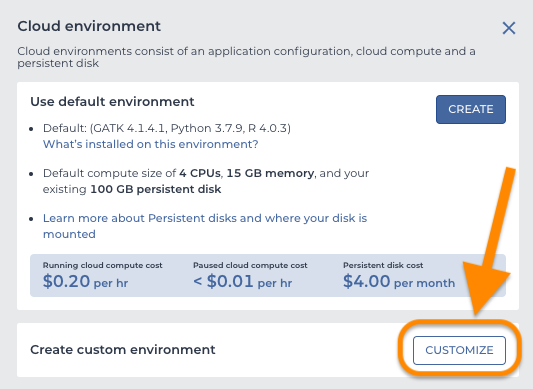Click the "Cloud environment" title

pyautogui.click(x=89, y=26)
